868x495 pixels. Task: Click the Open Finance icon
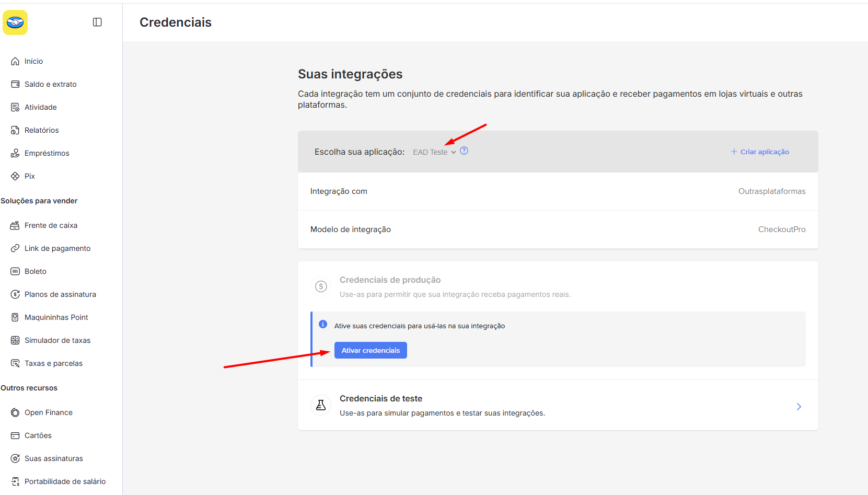tap(15, 412)
